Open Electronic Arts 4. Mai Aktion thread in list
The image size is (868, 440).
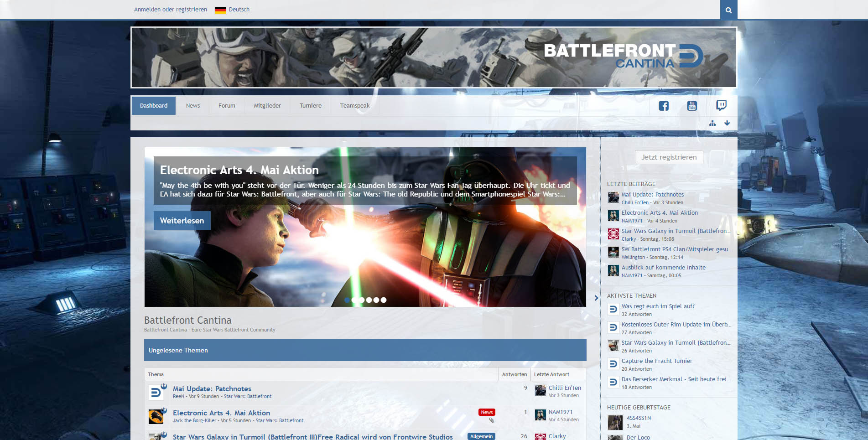(x=221, y=413)
